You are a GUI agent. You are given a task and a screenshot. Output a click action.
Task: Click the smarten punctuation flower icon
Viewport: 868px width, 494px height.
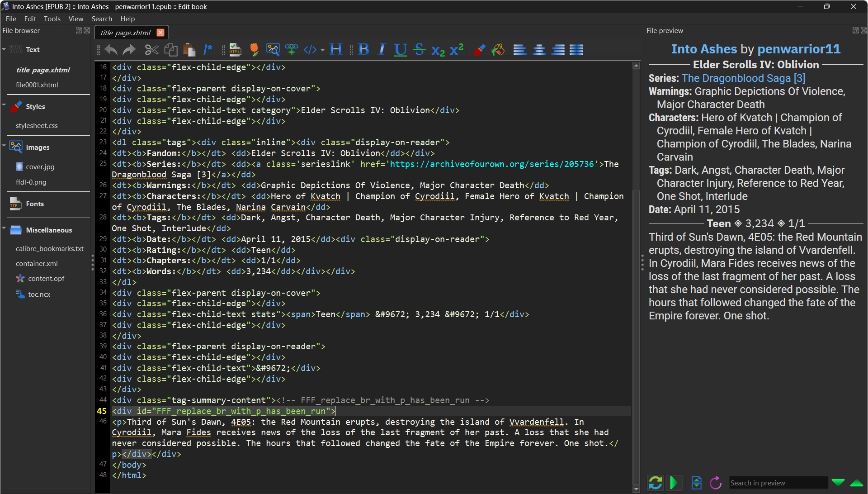click(x=254, y=49)
